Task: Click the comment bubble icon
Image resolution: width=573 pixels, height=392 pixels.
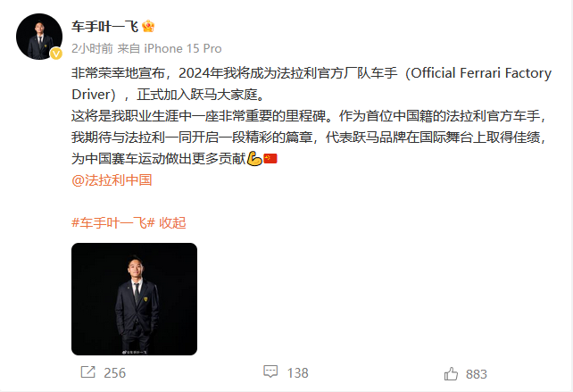Action: [270, 371]
